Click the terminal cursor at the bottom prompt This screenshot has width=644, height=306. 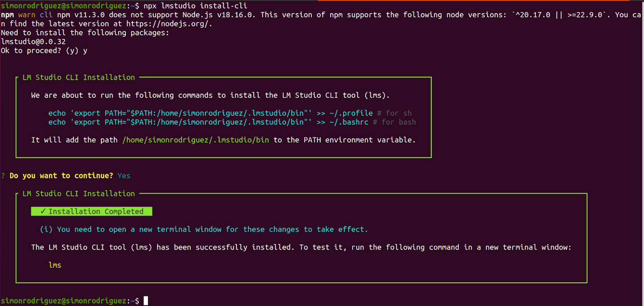[x=146, y=300]
